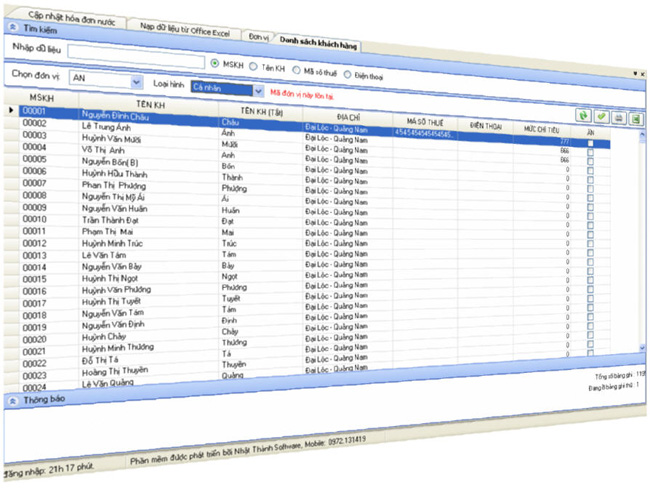
Task: Click the row indicator arrow beside 00001
Action: [x=11, y=110]
